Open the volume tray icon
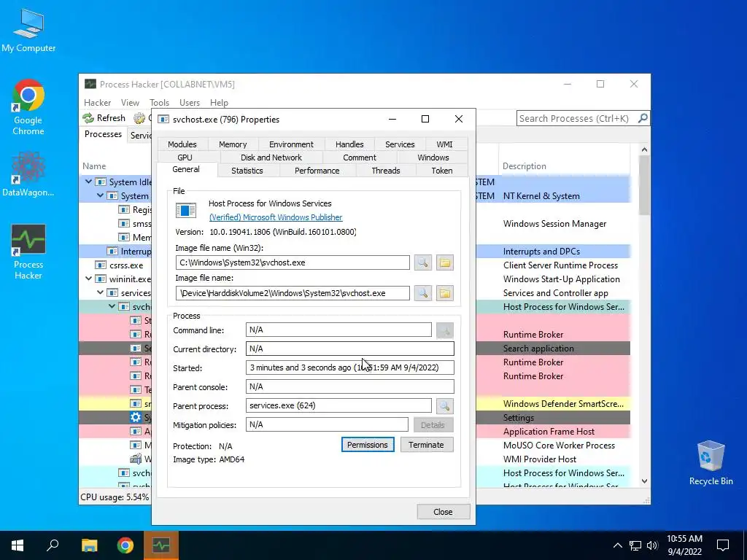 pos(652,545)
